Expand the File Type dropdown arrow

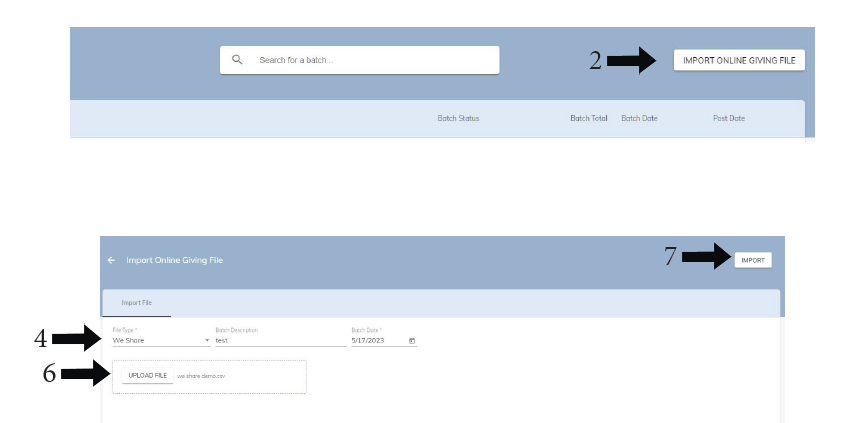click(x=207, y=341)
